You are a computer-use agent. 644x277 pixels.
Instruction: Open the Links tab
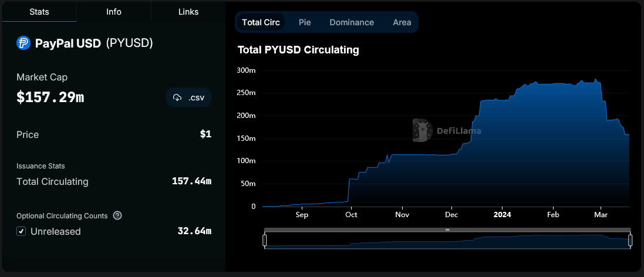[x=188, y=12]
